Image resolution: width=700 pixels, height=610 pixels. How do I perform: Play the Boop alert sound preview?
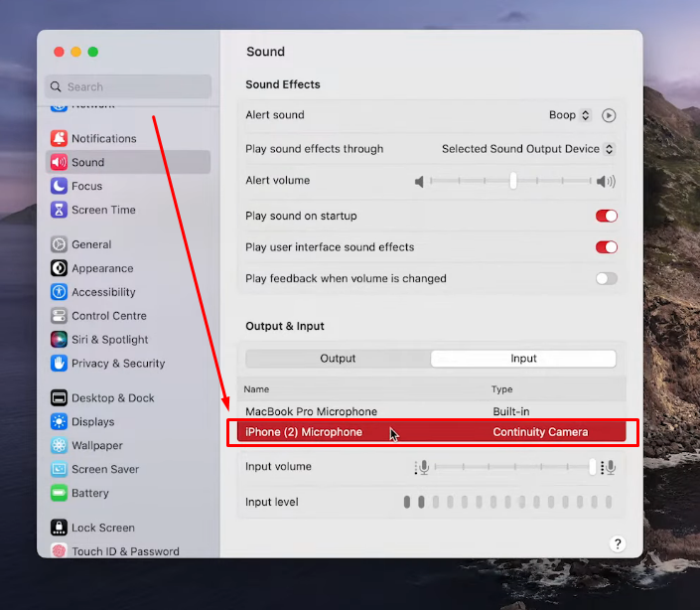609,115
